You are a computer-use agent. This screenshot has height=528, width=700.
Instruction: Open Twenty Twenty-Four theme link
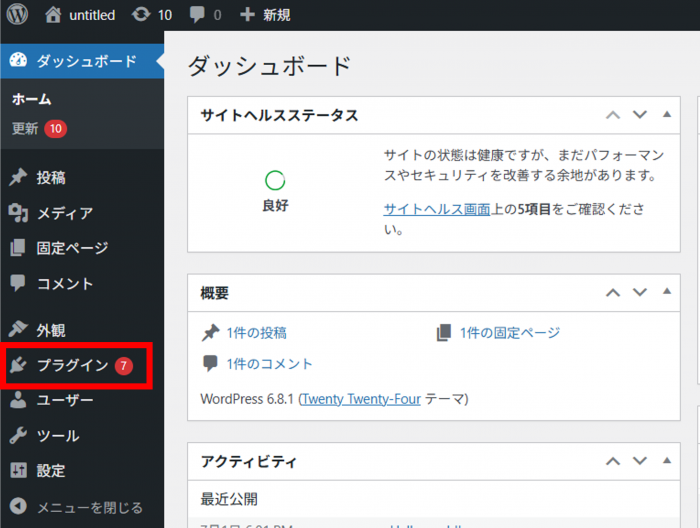pyautogui.click(x=359, y=398)
